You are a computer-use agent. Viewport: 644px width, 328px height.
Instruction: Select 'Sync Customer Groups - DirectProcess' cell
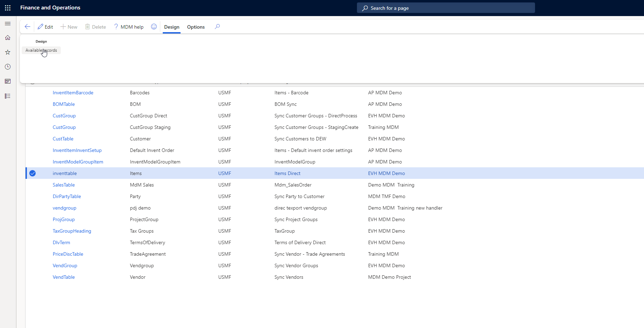(316, 116)
